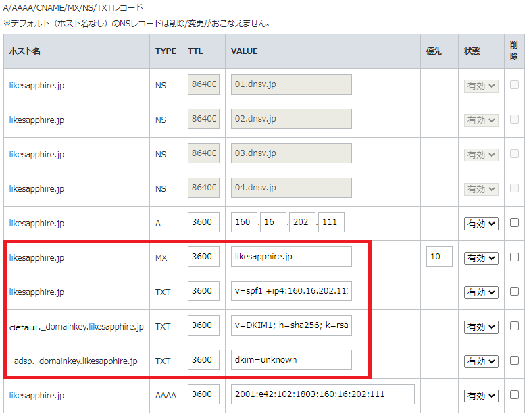Open status dropdown for the v=DKIM1 record

481,327
